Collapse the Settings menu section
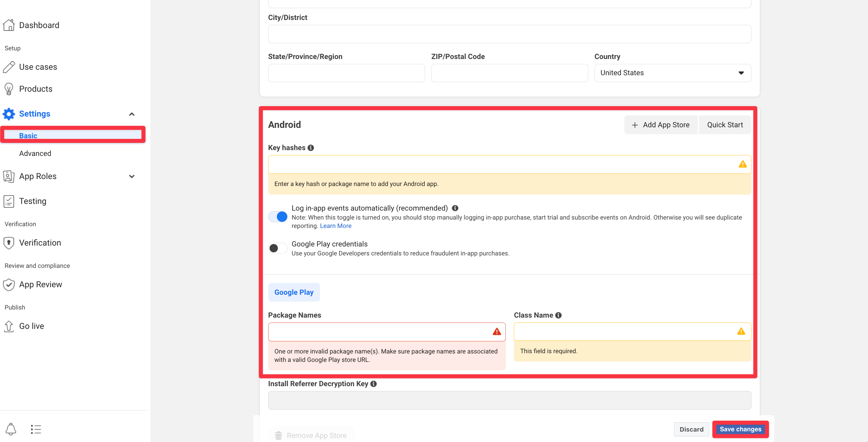Screen dimensions: 868x442 pos(131,115)
